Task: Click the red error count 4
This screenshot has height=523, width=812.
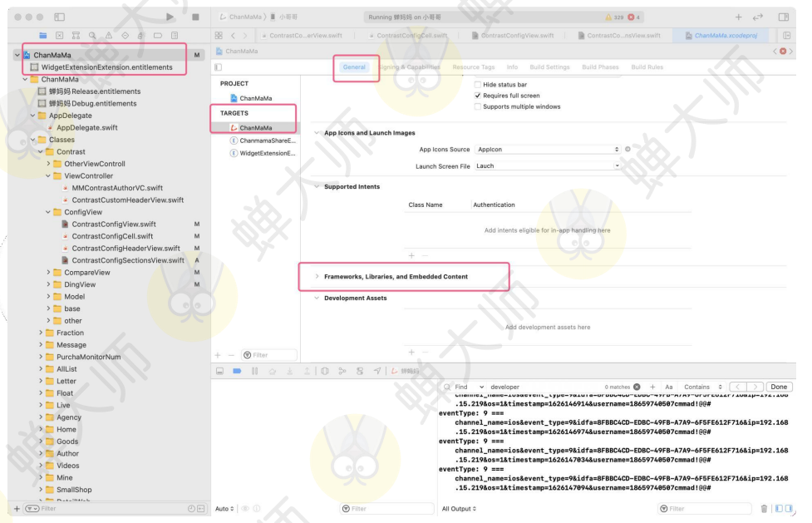Action: click(x=634, y=17)
